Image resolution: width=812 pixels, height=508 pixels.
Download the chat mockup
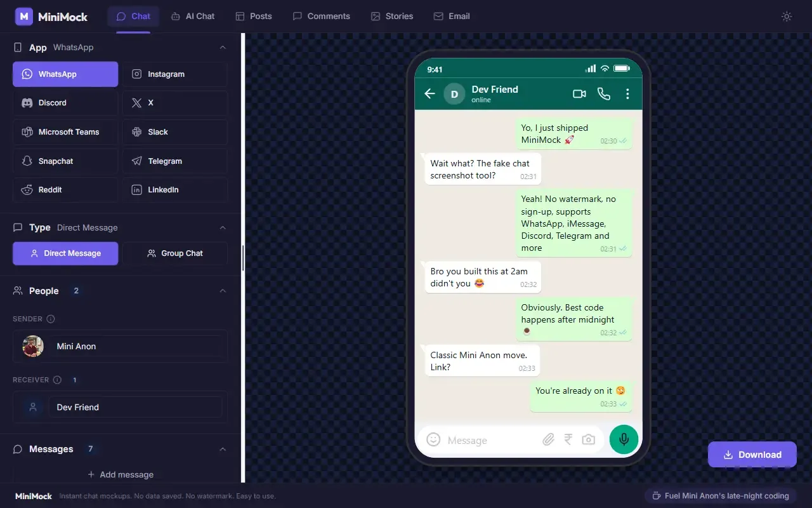[752, 455]
